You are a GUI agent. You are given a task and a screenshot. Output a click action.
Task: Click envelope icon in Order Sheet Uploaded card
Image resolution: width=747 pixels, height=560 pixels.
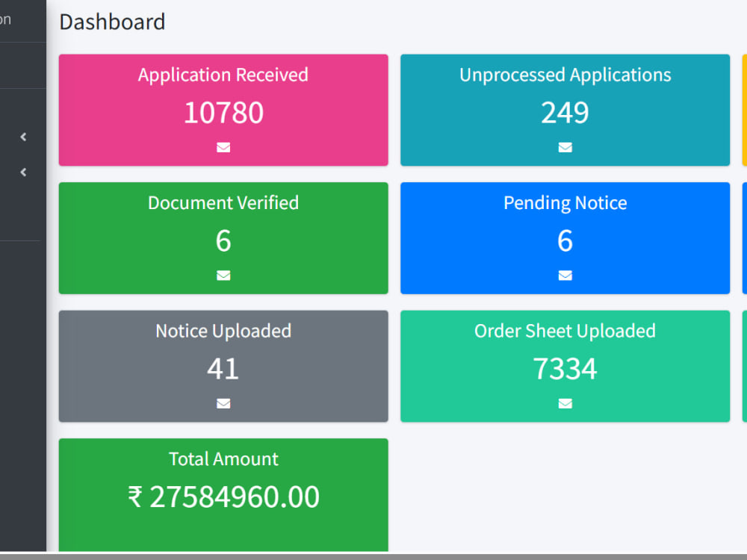point(565,403)
